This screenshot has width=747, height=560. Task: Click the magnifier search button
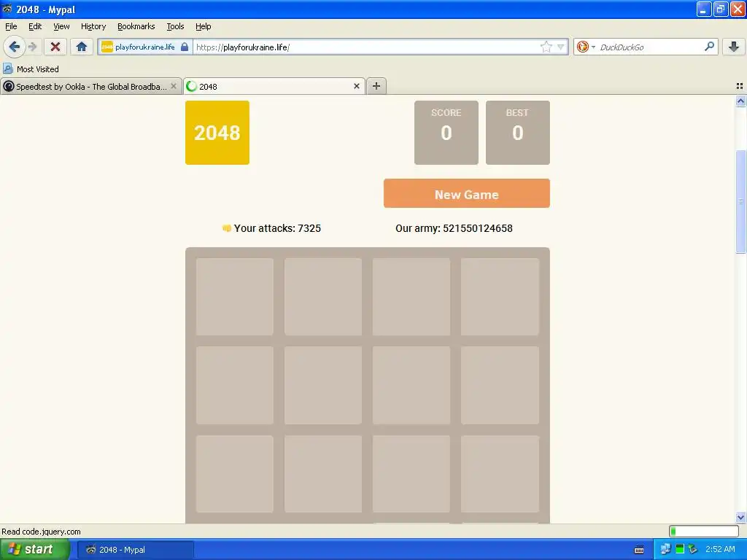pos(709,47)
